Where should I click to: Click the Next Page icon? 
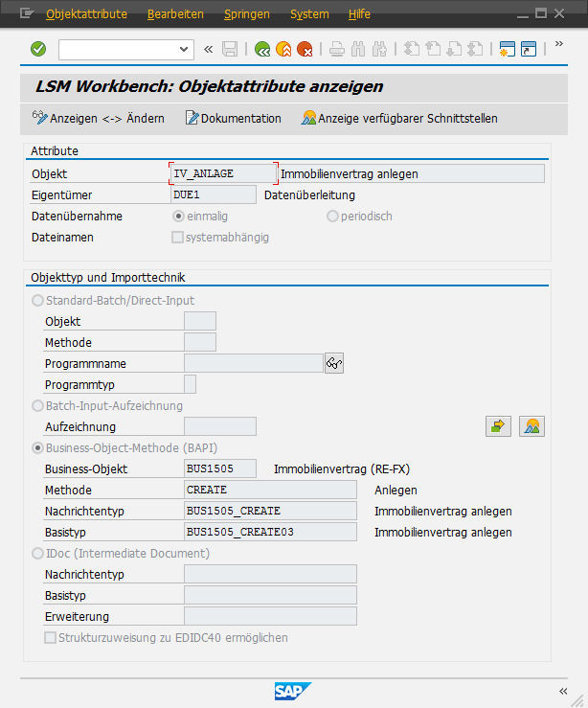point(454,49)
